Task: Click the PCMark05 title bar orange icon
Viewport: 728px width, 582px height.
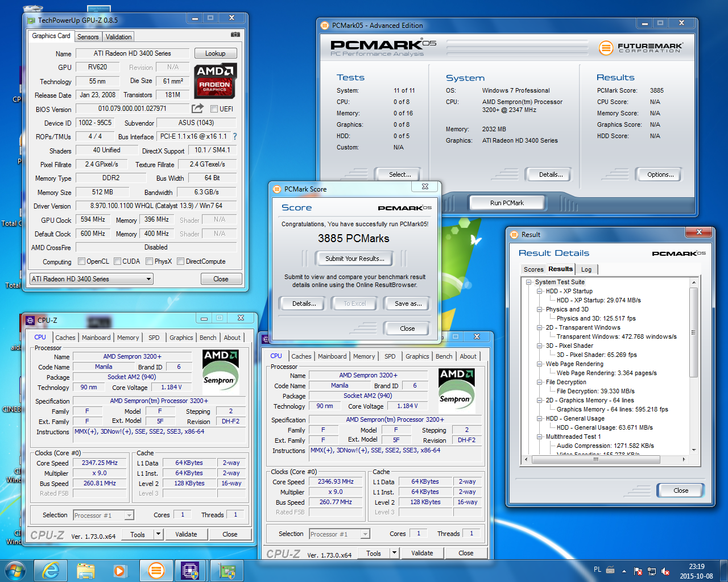Action: pos(325,26)
